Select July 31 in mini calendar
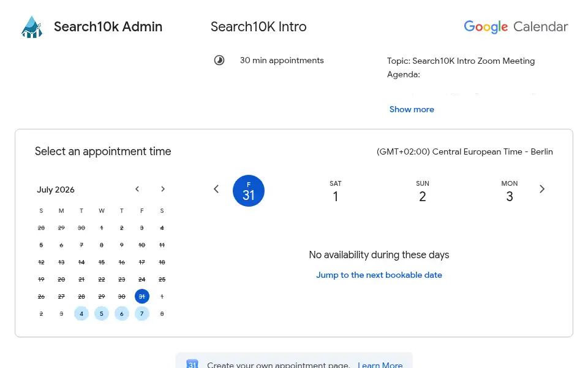This screenshot has height=368, width=588. tap(141, 296)
